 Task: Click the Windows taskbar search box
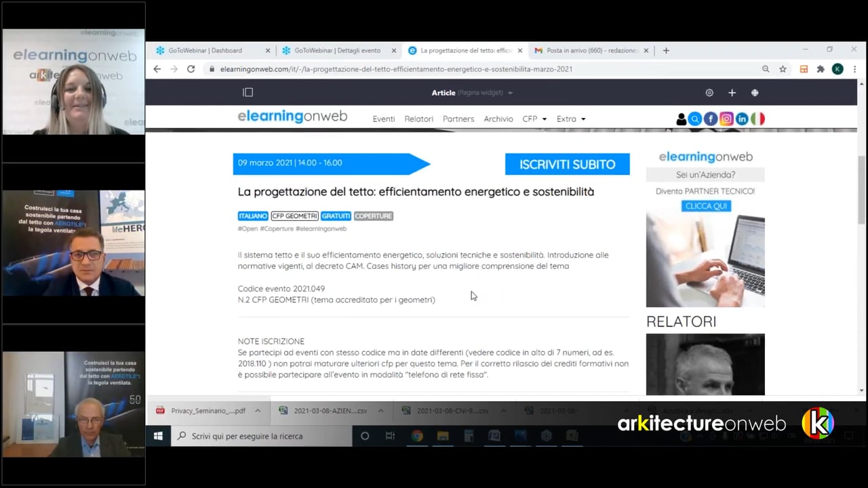tap(261, 436)
